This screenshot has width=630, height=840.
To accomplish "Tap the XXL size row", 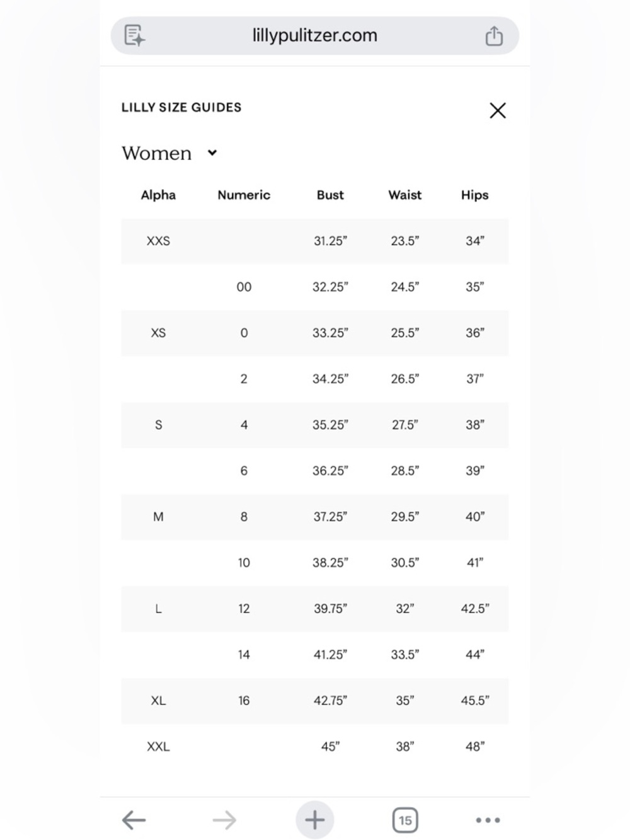I will (315, 747).
